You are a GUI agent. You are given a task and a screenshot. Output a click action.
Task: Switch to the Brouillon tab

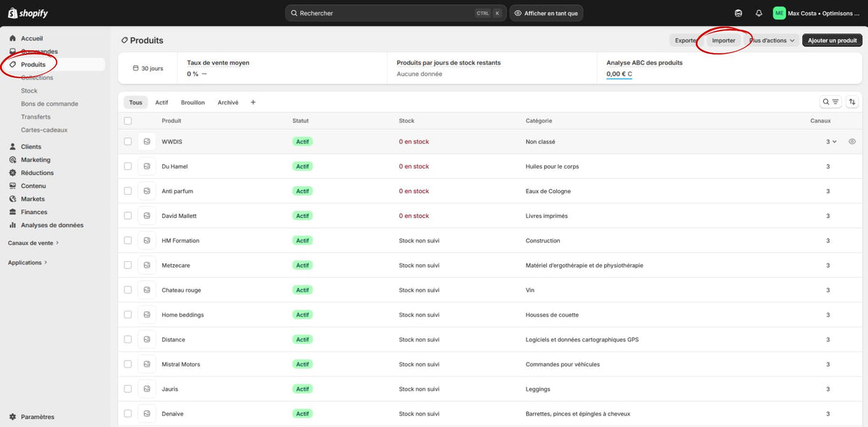tap(193, 103)
